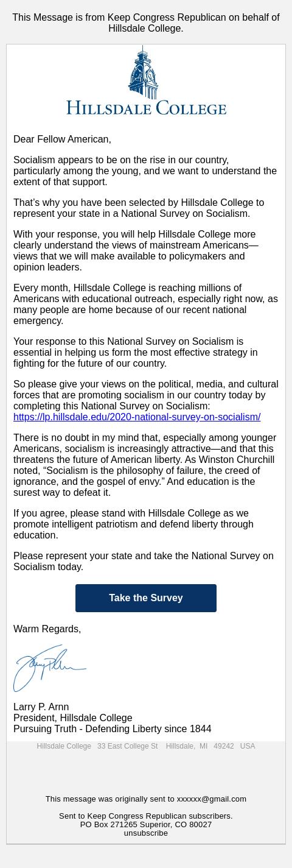The width and height of the screenshot is (292, 868).
Task: Click the 33 East College St address
Action: 128,746
